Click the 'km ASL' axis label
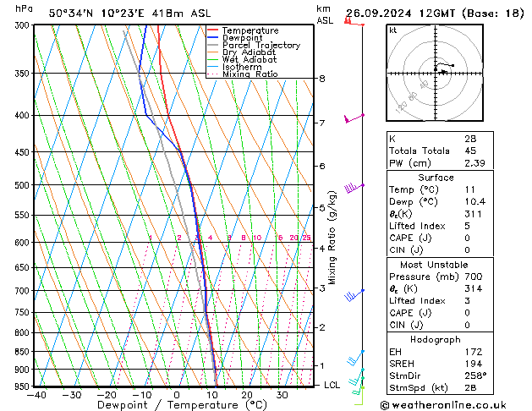The width and height of the screenshot is (532, 411). (x=325, y=14)
